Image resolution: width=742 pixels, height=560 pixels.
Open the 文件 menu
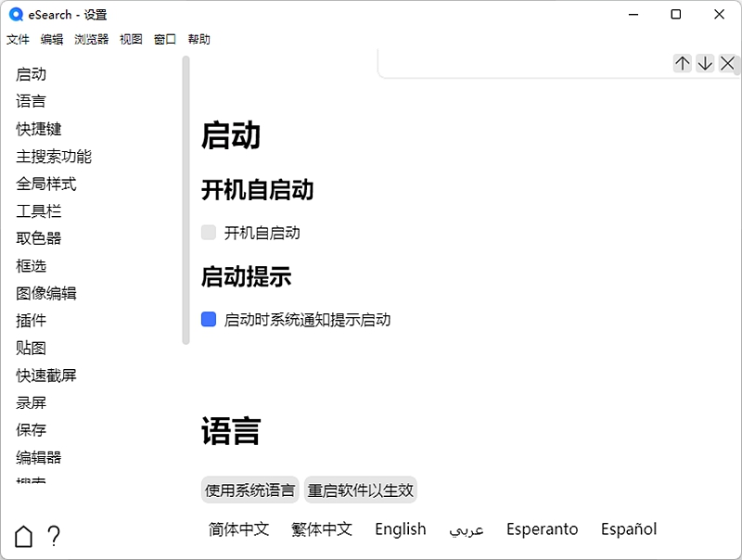coord(18,39)
